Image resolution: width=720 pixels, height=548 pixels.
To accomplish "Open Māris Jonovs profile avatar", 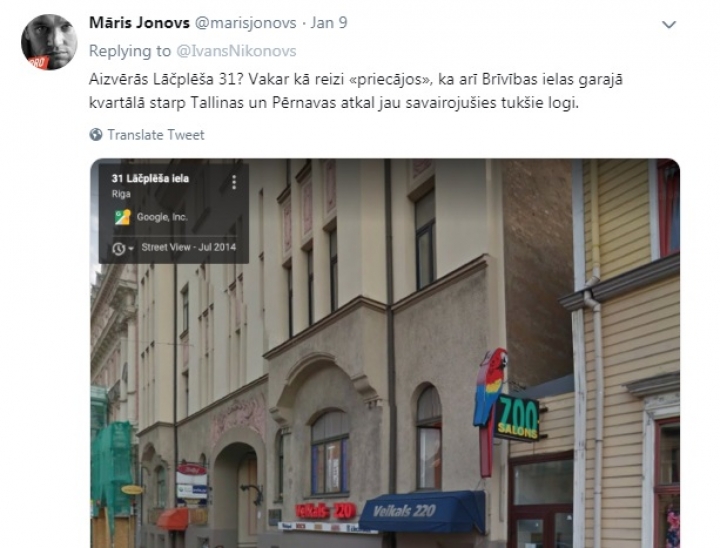I will 49,42.
